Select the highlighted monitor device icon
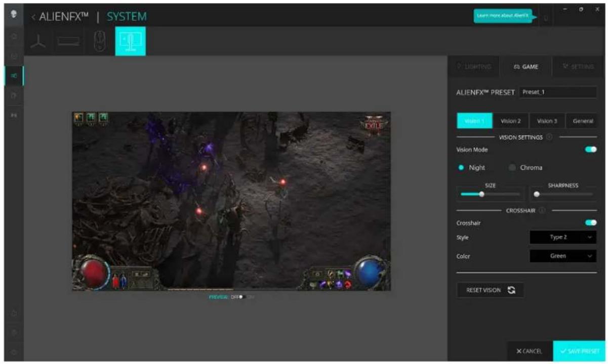Screen dimensions: 608x364 (130, 41)
